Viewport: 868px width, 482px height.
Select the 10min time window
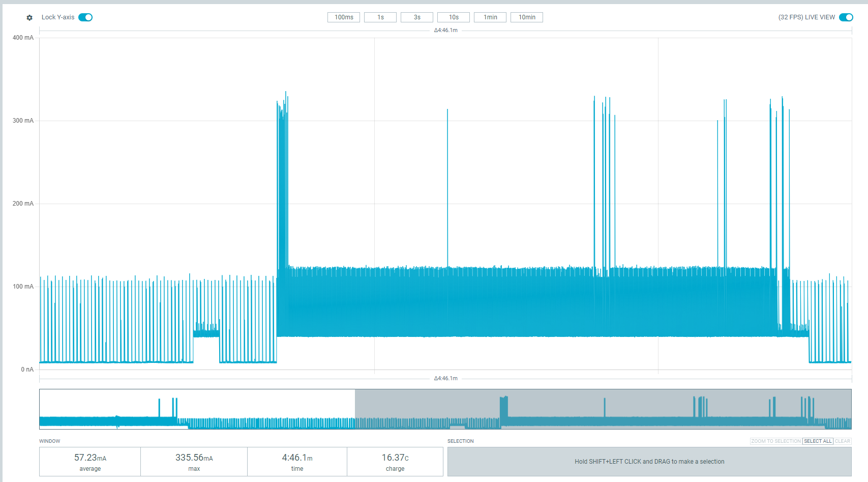click(527, 17)
